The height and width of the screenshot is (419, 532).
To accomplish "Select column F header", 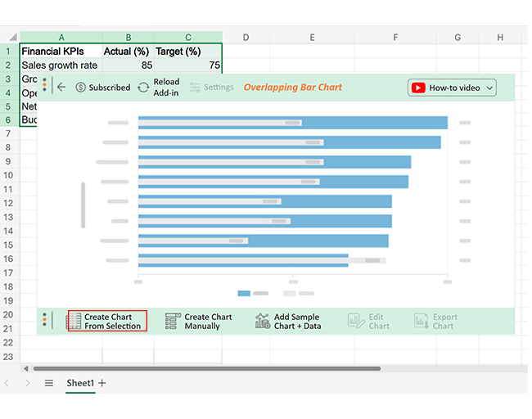I will tap(395, 38).
